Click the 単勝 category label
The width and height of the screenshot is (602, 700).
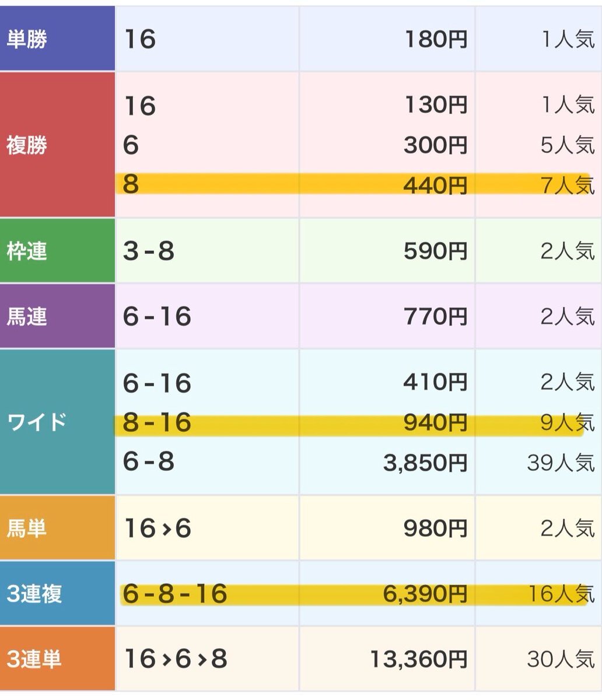coord(27,40)
